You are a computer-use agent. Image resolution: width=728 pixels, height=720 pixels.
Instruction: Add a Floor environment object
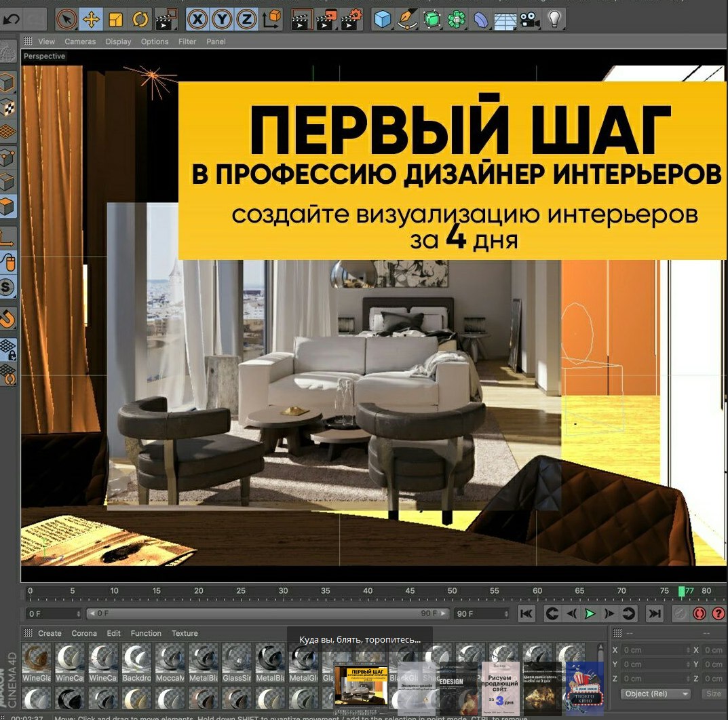coord(505,20)
